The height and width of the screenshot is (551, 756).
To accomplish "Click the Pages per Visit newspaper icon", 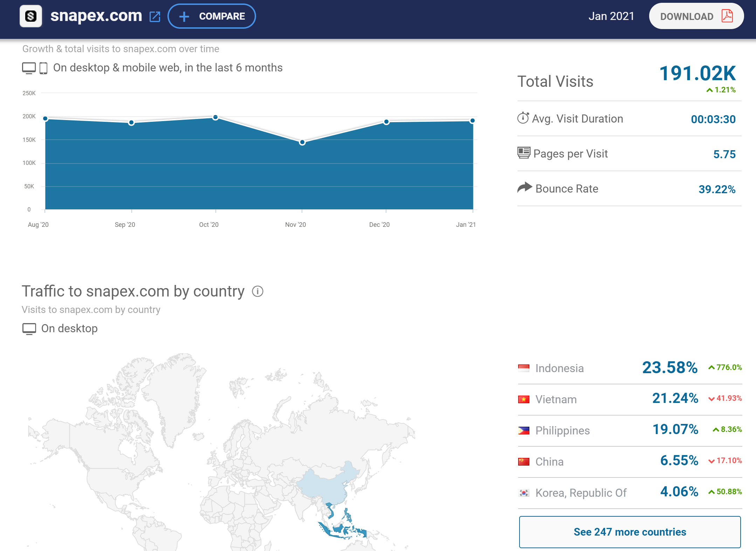I will 524,153.
